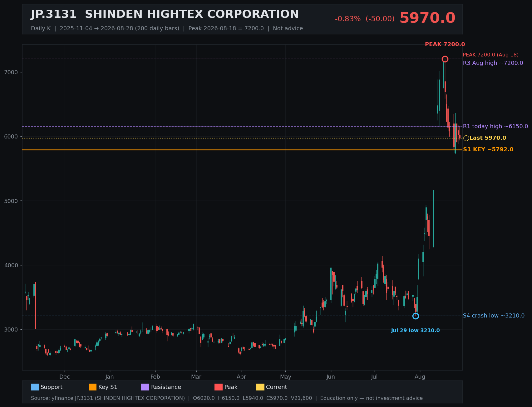Select the red Peak legend swatch
This screenshot has height=407, width=532.
point(219,387)
